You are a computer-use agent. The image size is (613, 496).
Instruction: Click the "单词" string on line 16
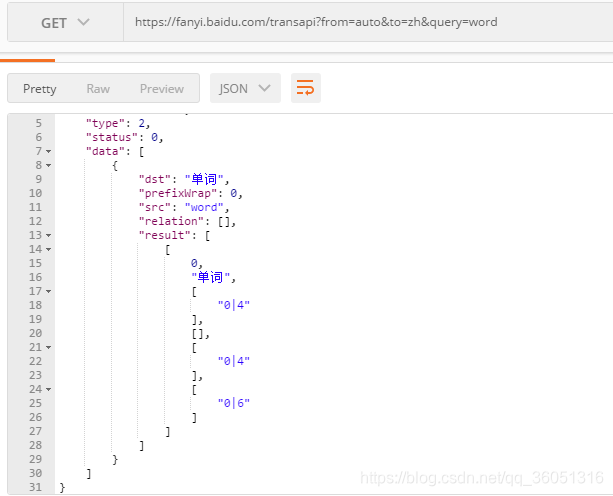[211, 277]
